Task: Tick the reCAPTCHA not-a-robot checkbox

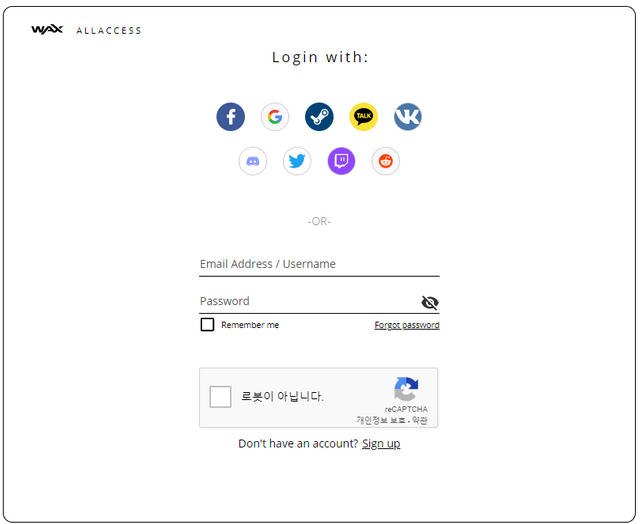Action: (x=220, y=397)
